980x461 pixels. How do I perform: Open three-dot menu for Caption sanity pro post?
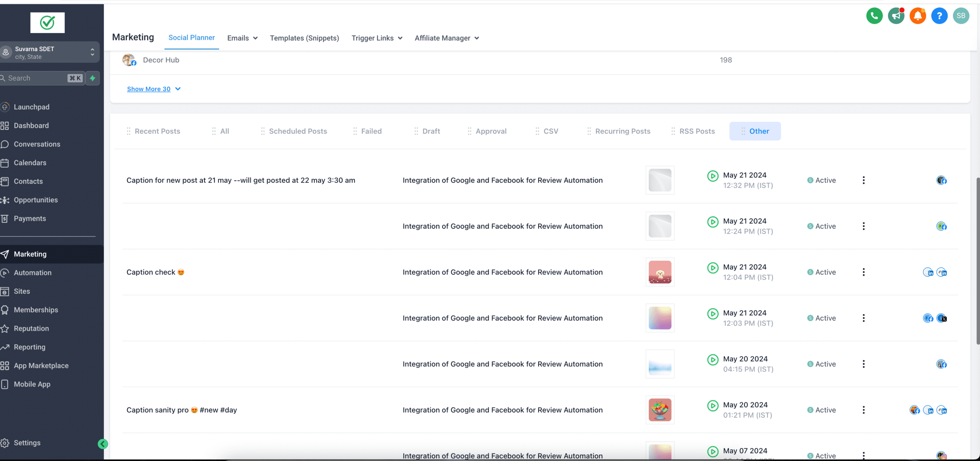(864, 410)
